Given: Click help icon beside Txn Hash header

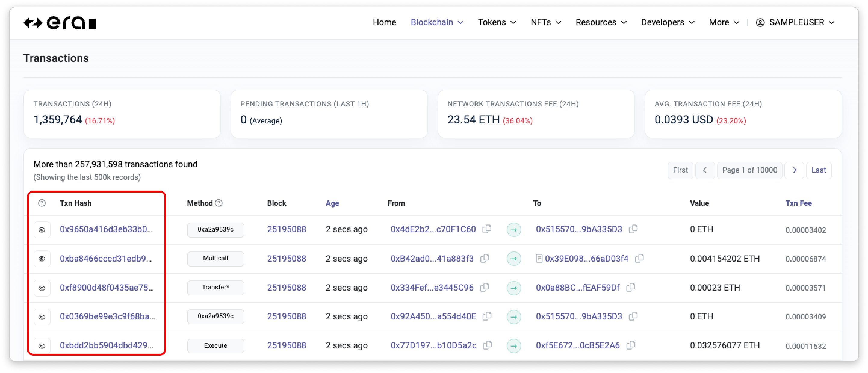Looking at the screenshot, I should pos(42,203).
